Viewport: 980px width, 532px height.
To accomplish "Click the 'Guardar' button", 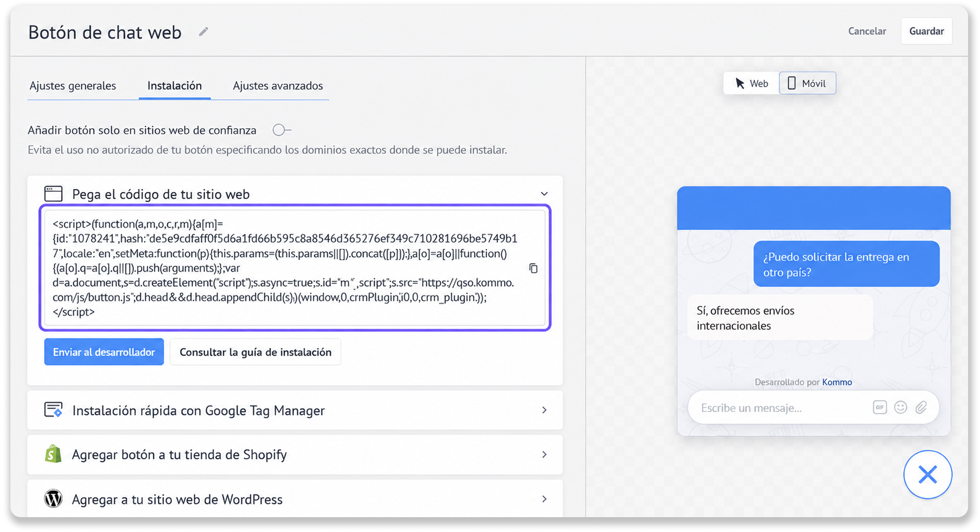I will tap(926, 31).
